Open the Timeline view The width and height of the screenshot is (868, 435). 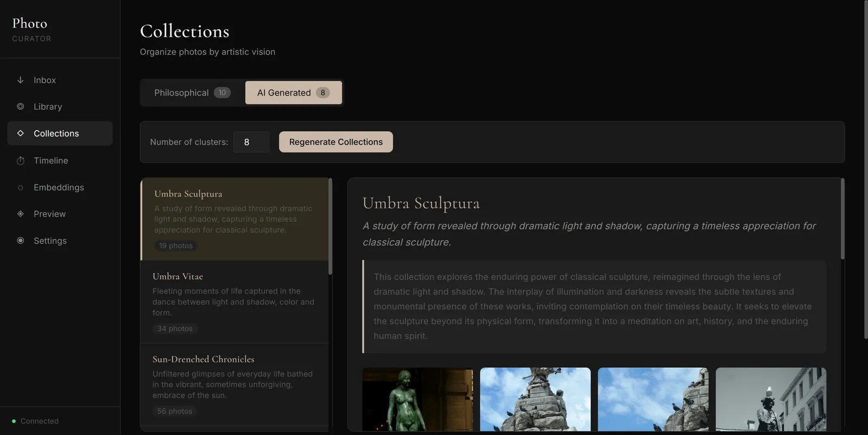60,161
